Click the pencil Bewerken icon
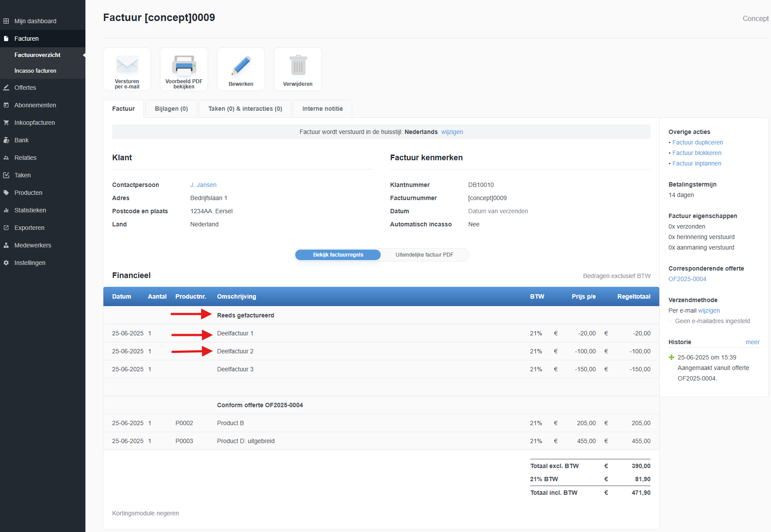 (x=241, y=67)
